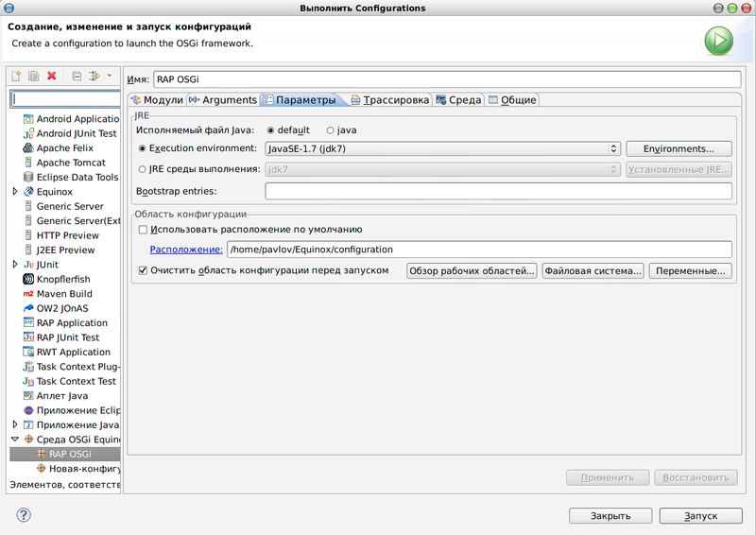Open the filter configurations icon

tap(94, 76)
